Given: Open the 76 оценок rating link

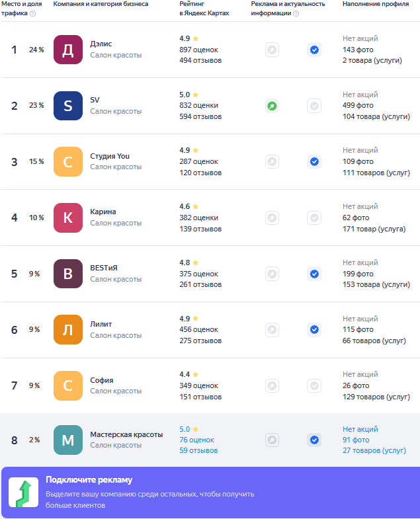Looking at the screenshot, I should pyautogui.click(x=196, y=440).
